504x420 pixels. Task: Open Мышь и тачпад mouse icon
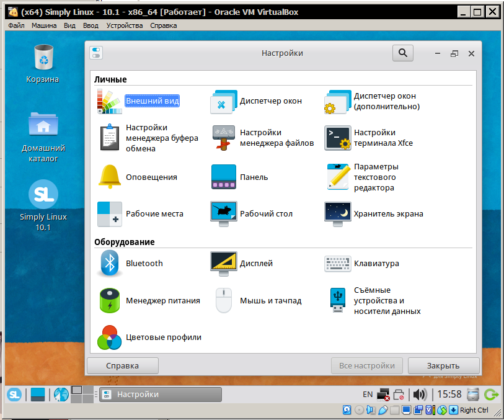click(x=223, y=300)
